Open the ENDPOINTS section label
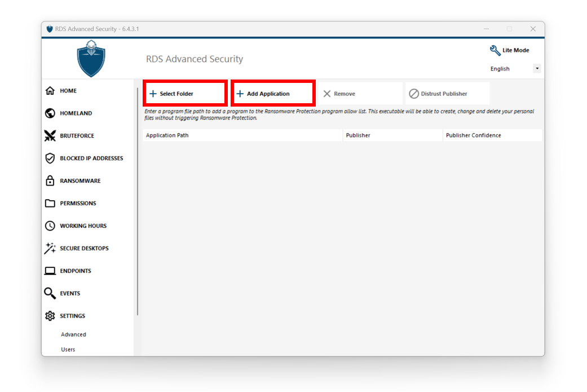The height and width of the screenshot is (392, 587). tap(75, 271)
